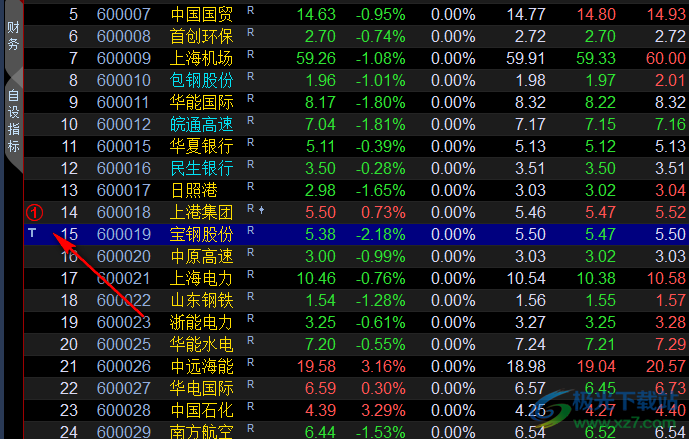Select stock name 华电国际
689x439 pixels.
pos(202,388)
